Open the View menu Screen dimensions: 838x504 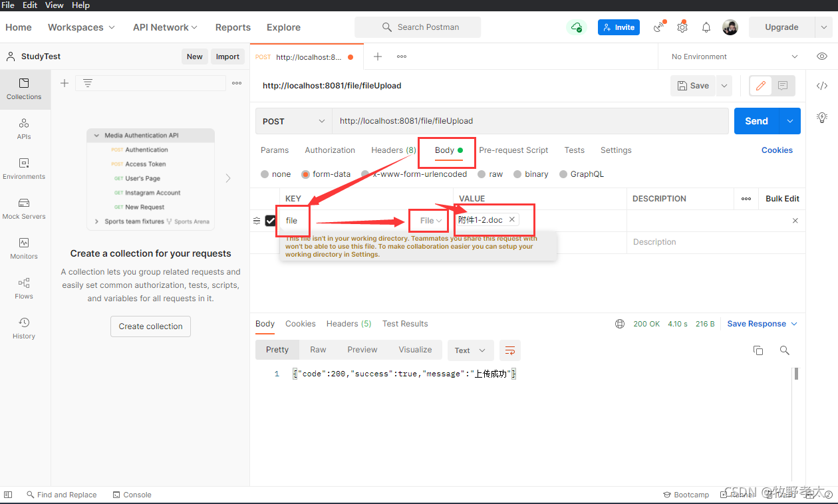click(54, 5)
